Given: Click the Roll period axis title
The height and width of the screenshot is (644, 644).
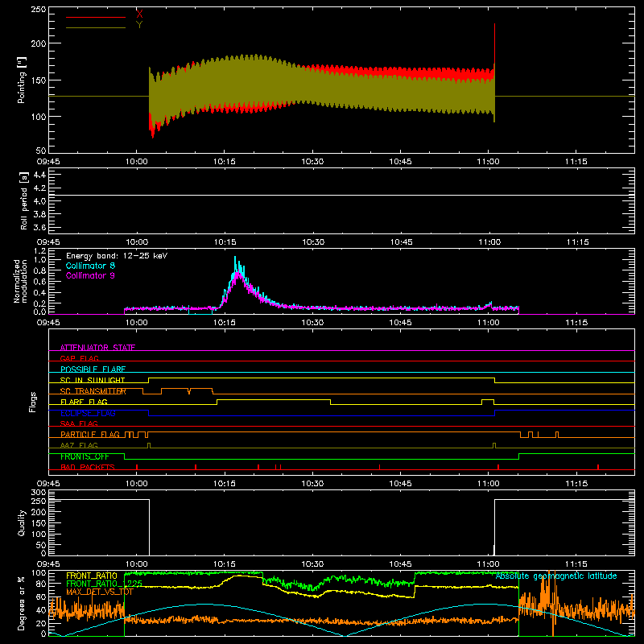Looking at the screenshot, I should click(24, 200).
